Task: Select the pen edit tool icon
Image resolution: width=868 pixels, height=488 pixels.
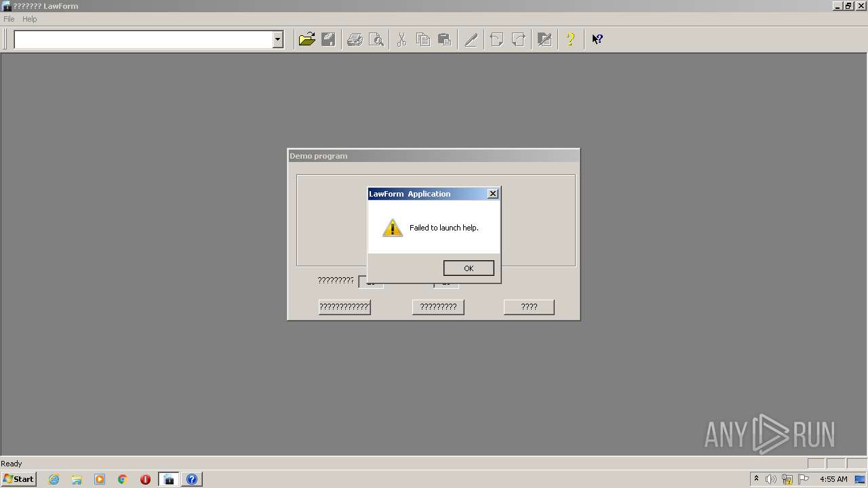Action: pyautogui.click(x=471, y=39)
